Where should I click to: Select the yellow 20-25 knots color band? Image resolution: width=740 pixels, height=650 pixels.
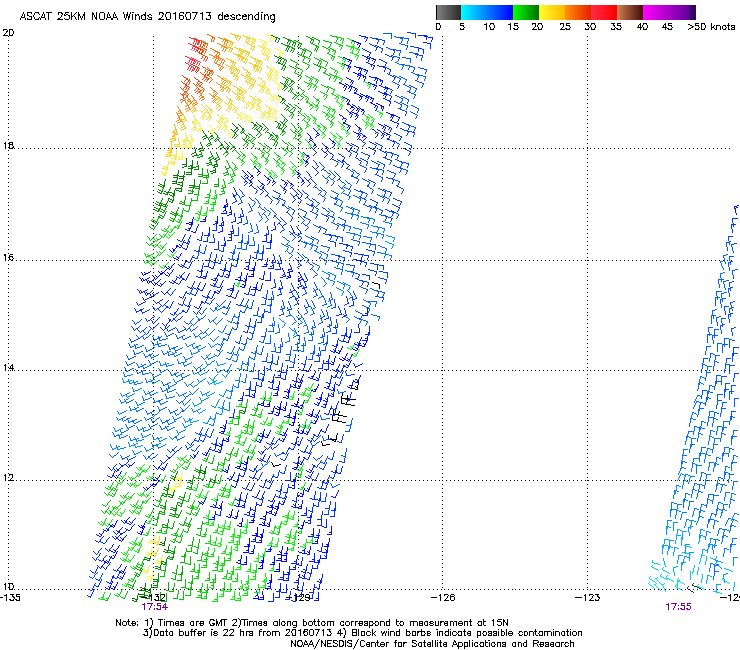(x=552, y=12)
